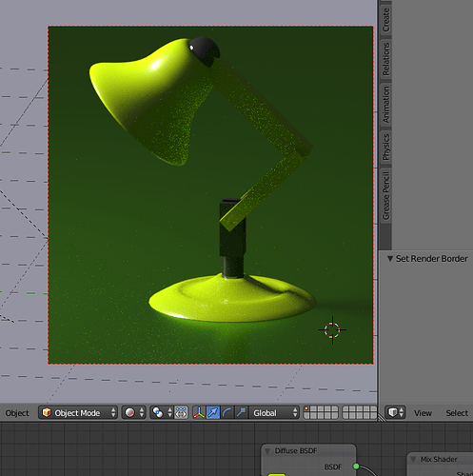Select the scale manipulator icon
Viewport: 473px width, 476px height.
[241, 413]
